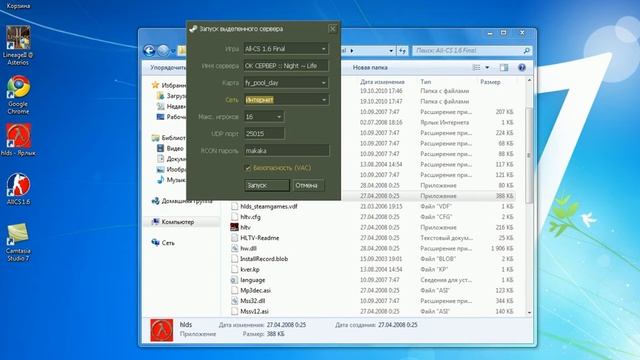Sort by Тип column header
Image resolution: width=640 pixels, height=360 pixels.
coord(425,82)
